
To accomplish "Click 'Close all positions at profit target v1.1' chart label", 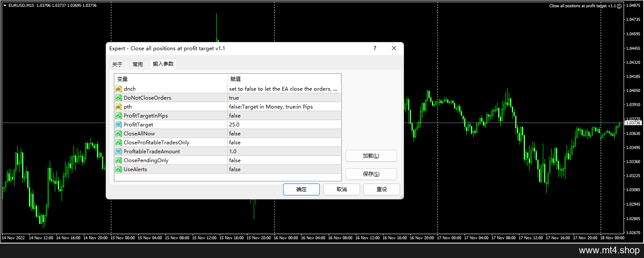I will click(582, 6).
